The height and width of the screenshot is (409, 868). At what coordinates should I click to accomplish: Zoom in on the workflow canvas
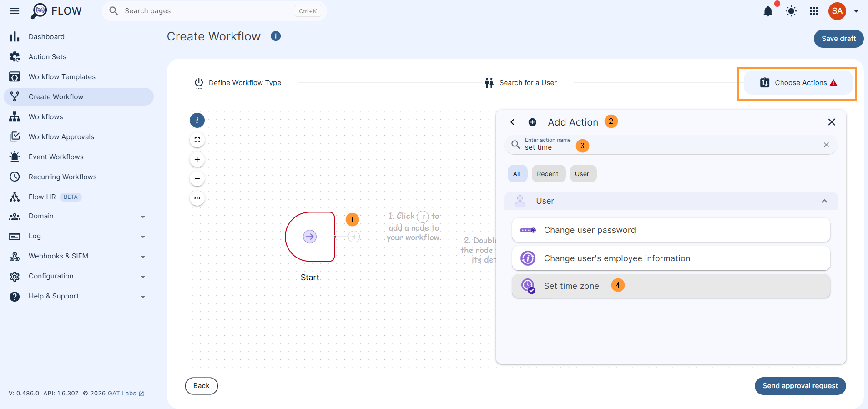click(x=197, y=159)
